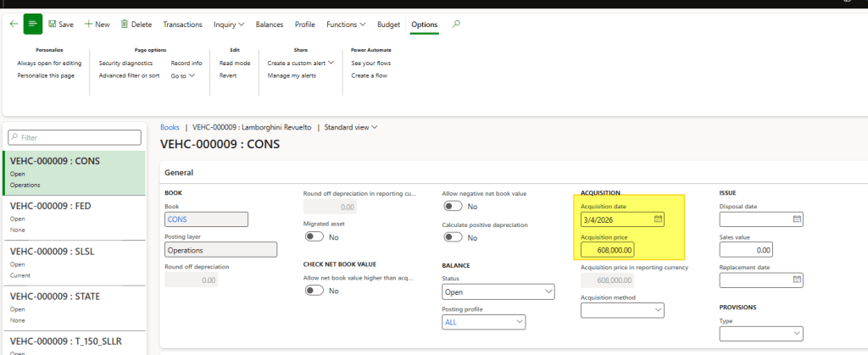Click the Save disk icon

point(53,25)
